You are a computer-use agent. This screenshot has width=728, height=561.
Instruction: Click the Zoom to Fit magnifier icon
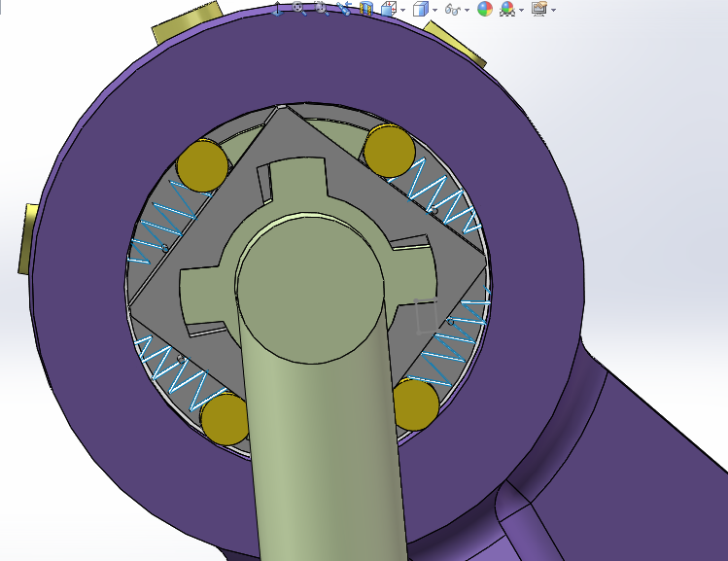298,9
